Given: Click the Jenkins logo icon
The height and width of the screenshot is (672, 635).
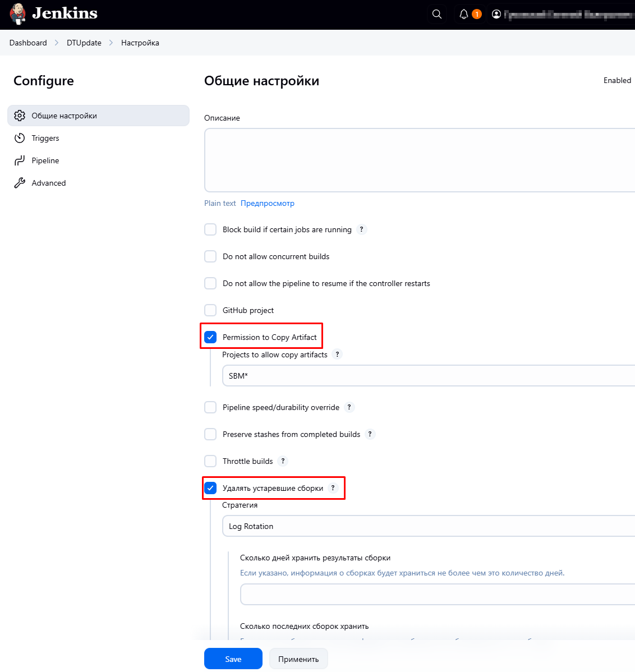Looking at the screenshot, I should click(x=18, y=14).
